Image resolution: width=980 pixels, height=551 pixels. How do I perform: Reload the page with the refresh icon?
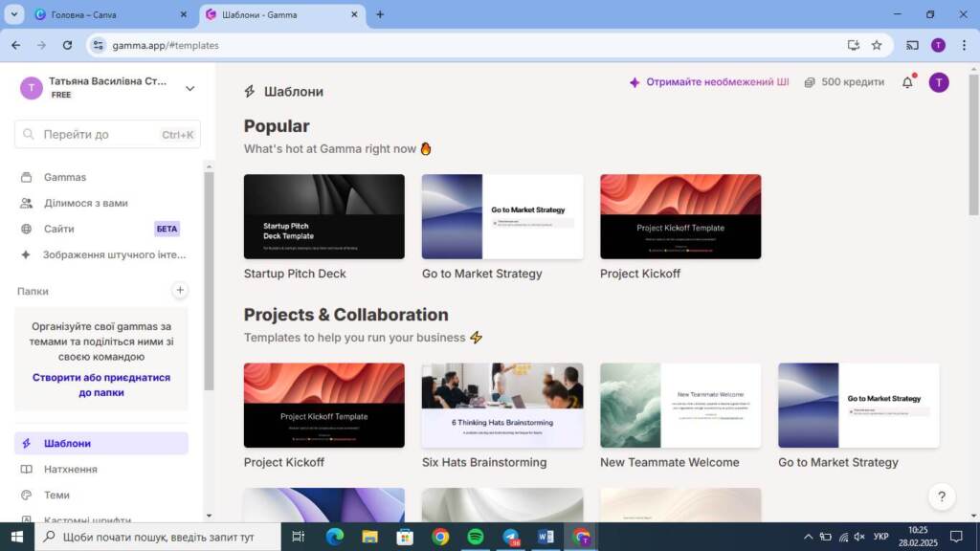(x=67, y=45)
